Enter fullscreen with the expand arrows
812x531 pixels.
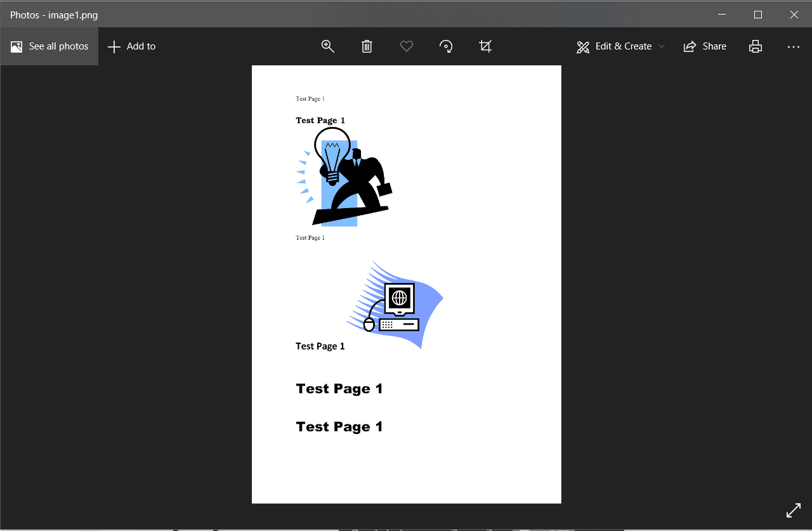794,510
